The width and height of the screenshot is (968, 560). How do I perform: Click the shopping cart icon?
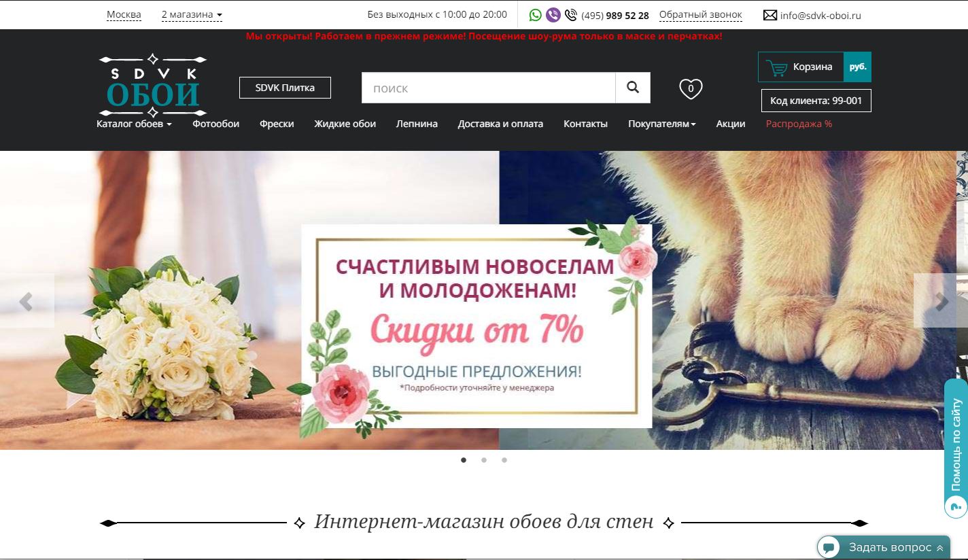pyautogui.click(x=776, y=67)
